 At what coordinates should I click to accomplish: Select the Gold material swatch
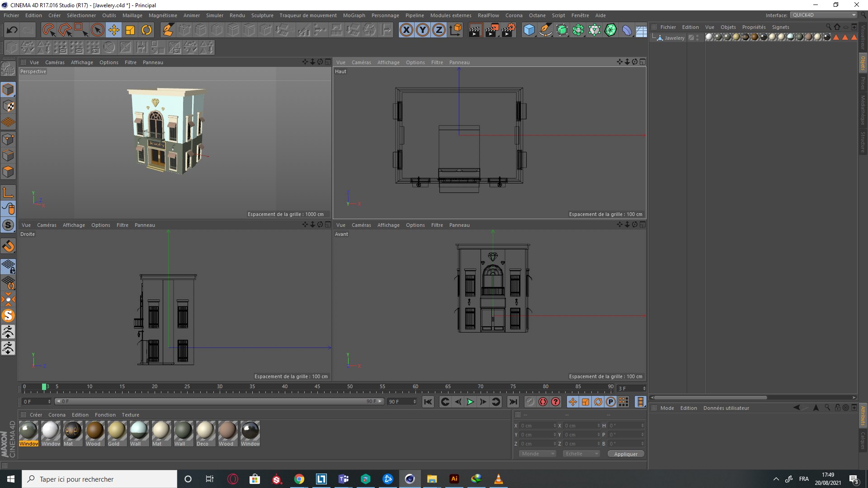[117, 431]
